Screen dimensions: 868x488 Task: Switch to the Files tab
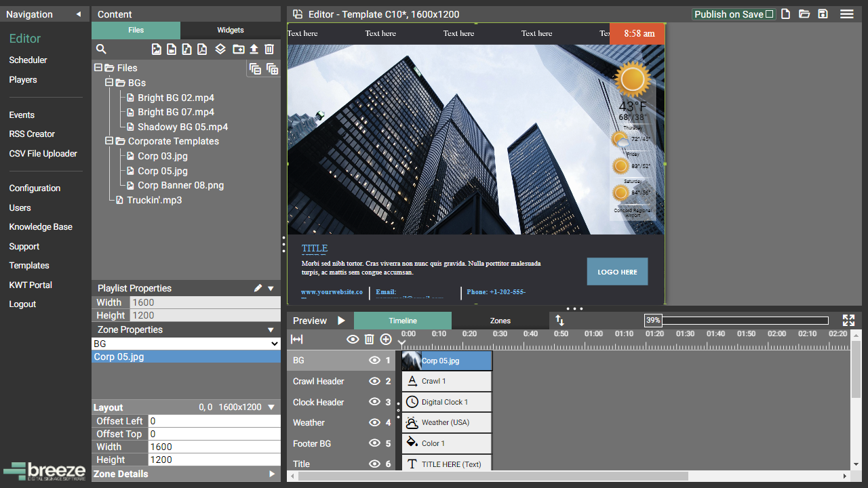coord(136,30)
